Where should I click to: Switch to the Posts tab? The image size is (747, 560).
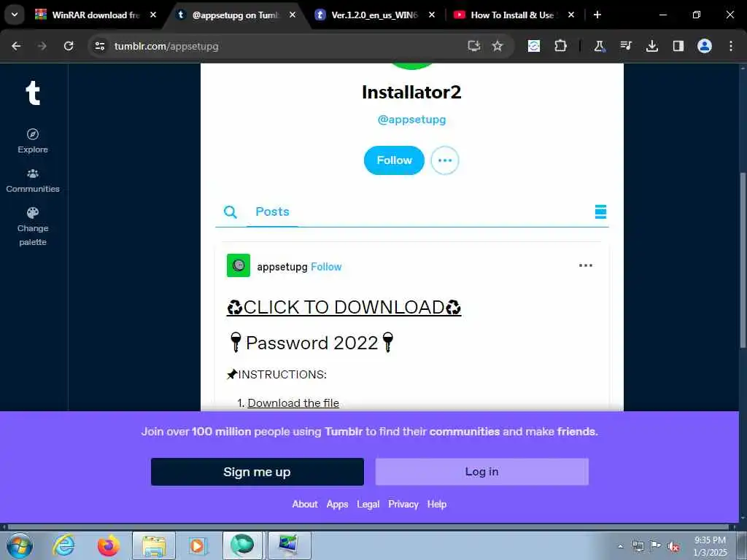click(272, 211)
